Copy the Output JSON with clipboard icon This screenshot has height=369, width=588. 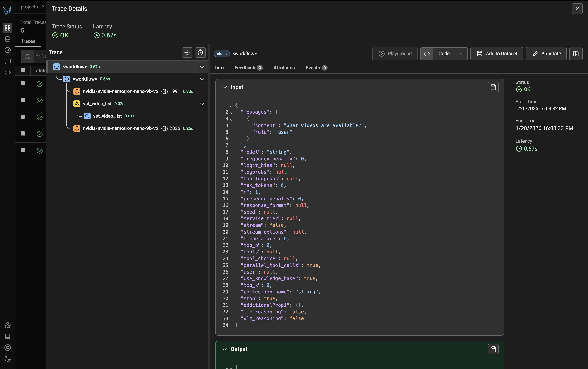pyautogui.click(x=493, y=349)
